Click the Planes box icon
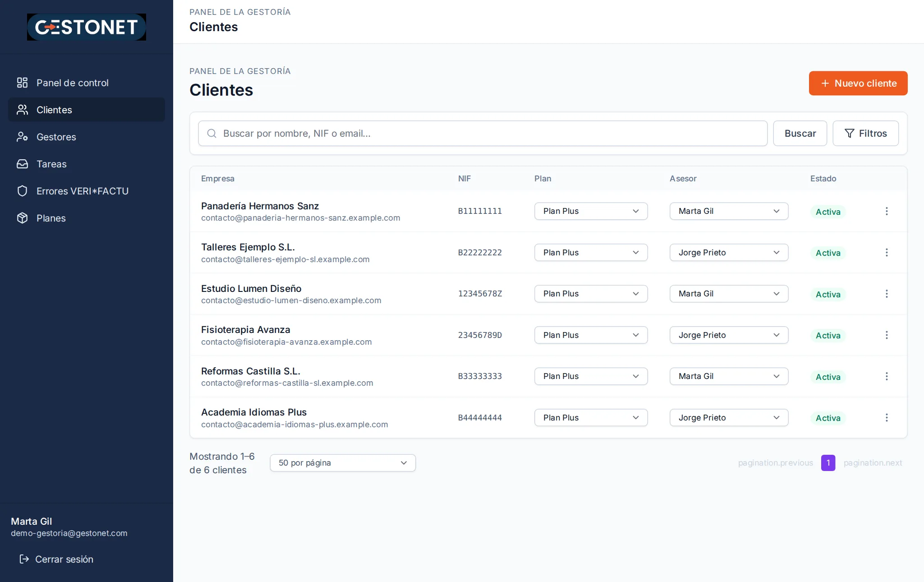Viewport: 924px width, 582px height. (22, 218)
